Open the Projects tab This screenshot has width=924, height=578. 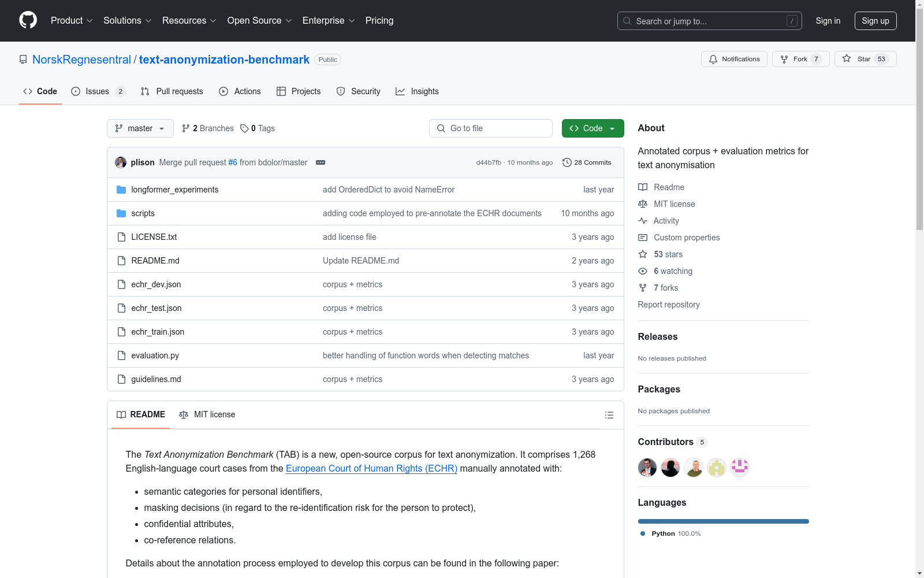click(299, 91)
